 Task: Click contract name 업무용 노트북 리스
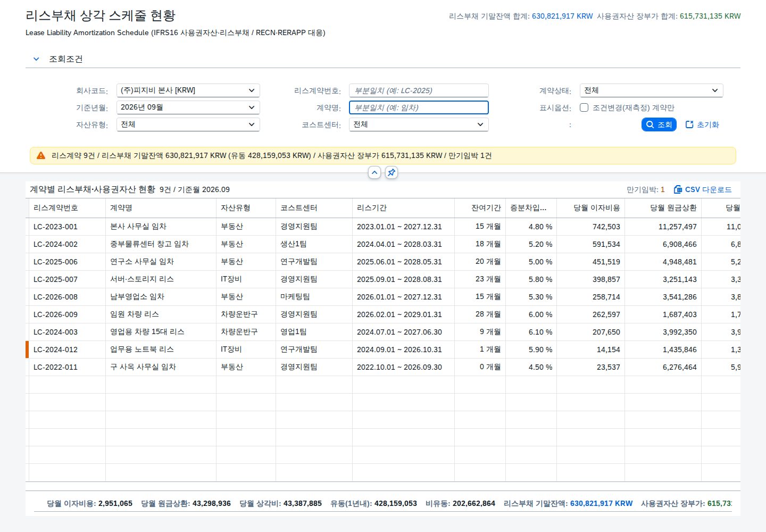(142, 350)
